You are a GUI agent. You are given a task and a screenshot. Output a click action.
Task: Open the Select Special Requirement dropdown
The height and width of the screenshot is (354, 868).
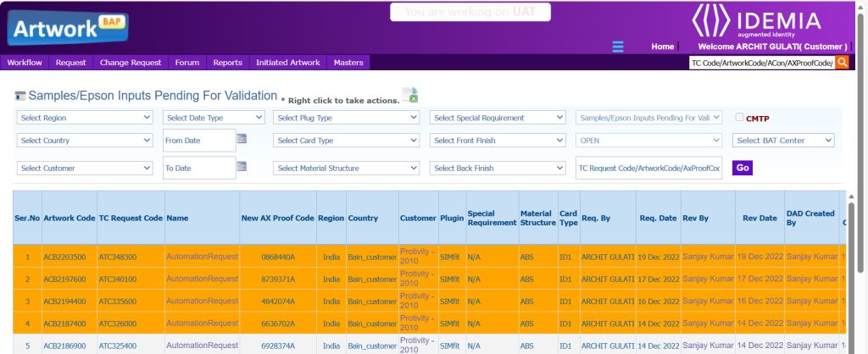[498, 118]
